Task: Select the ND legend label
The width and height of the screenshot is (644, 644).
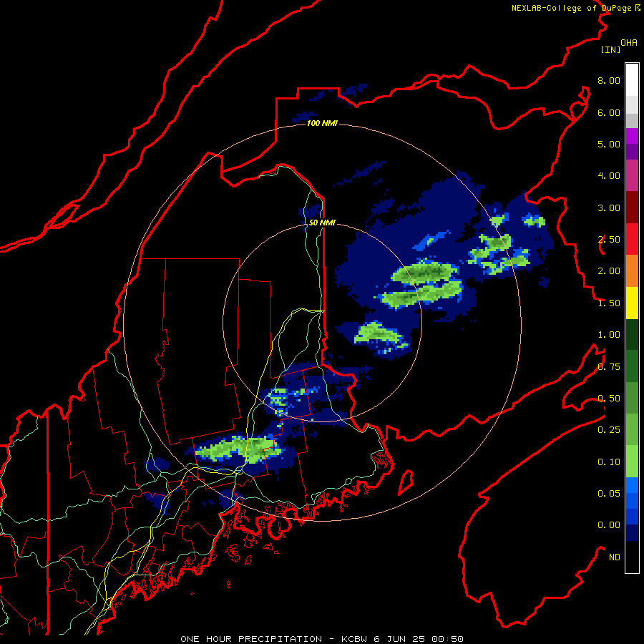Action: tap(615, 557)
